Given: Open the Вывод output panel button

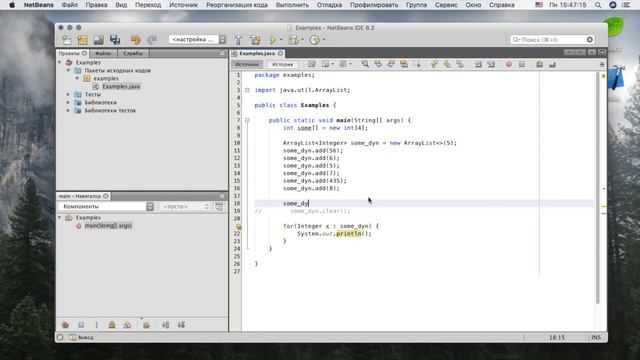Looking at the screenshot, I should coord(81,338).
